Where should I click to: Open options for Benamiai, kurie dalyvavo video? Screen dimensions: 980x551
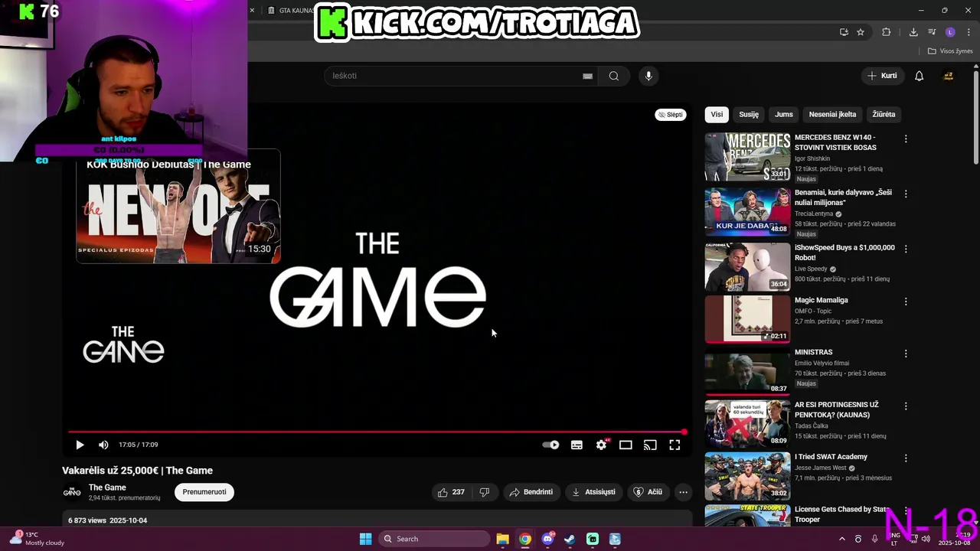(x=906, y=194)
